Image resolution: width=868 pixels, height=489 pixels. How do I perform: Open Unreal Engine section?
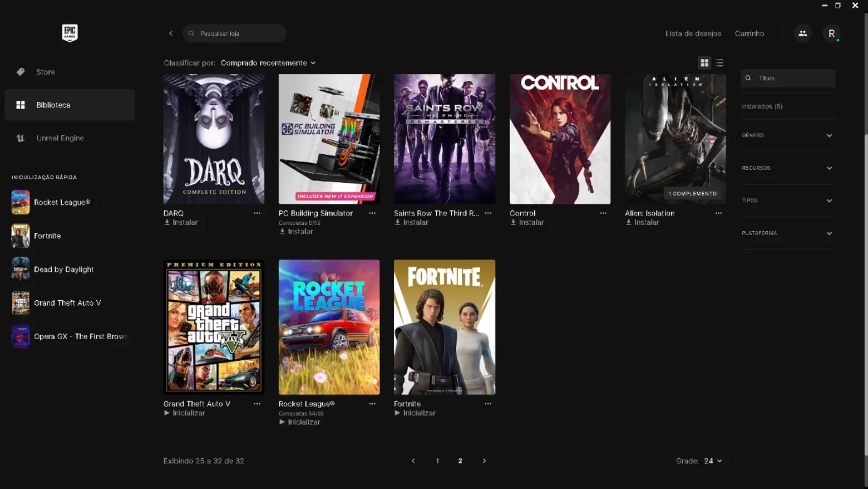pos(70,138)
